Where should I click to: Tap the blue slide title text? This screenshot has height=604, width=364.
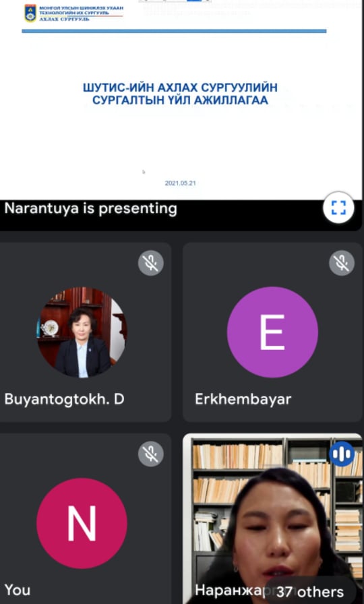pyautogui.click(x=180, y=94)
